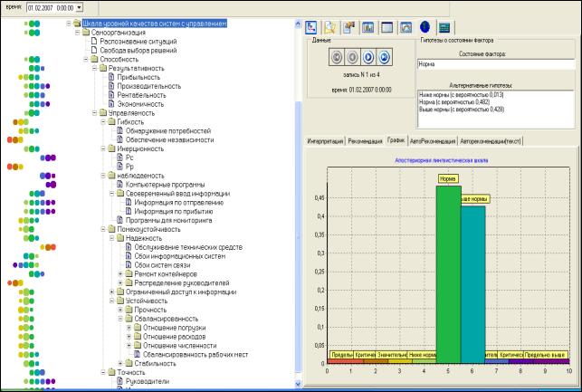Click the properties pin toolbar icon
The height and width of the screenshot is (392, 582).
point(348,27)
